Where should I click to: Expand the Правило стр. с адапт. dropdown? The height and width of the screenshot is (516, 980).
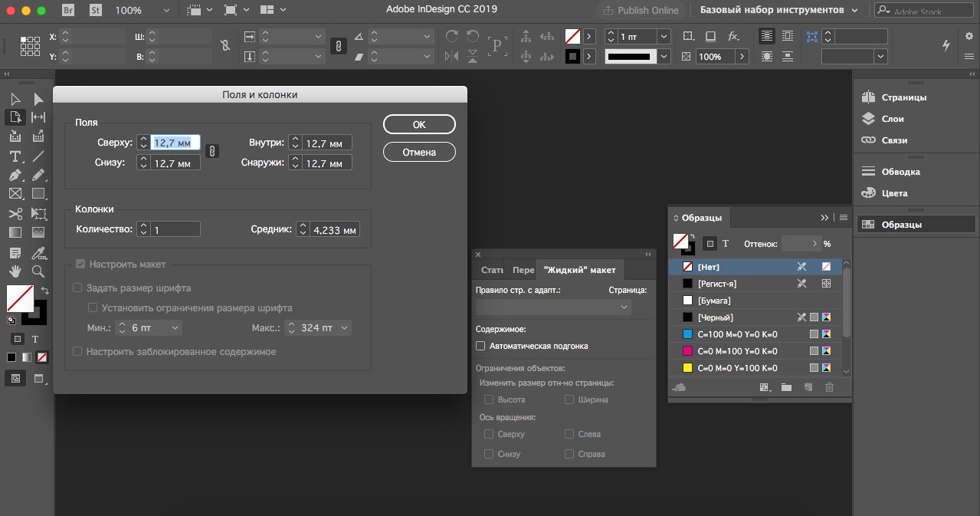pos(552,307)
